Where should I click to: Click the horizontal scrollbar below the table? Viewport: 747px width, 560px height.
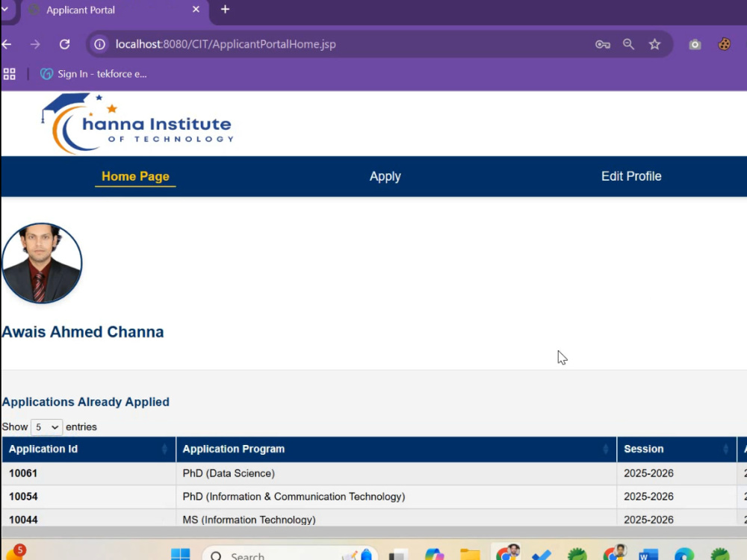[373, 532]
